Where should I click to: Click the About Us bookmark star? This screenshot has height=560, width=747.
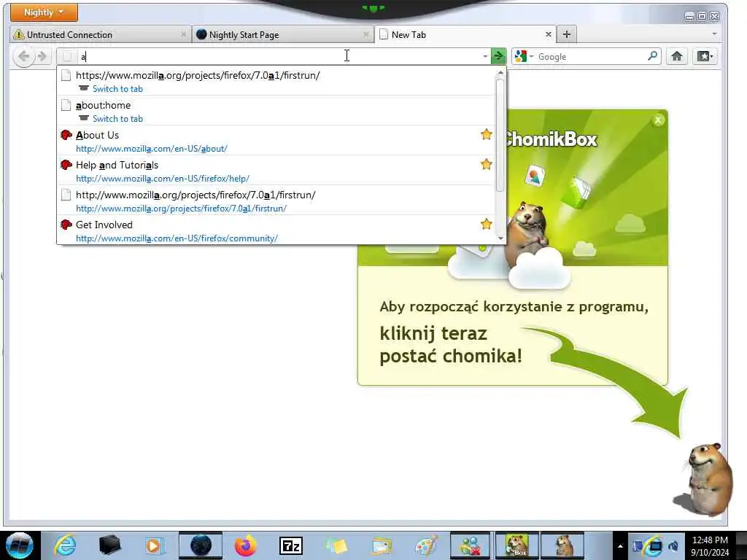(486, 135)
